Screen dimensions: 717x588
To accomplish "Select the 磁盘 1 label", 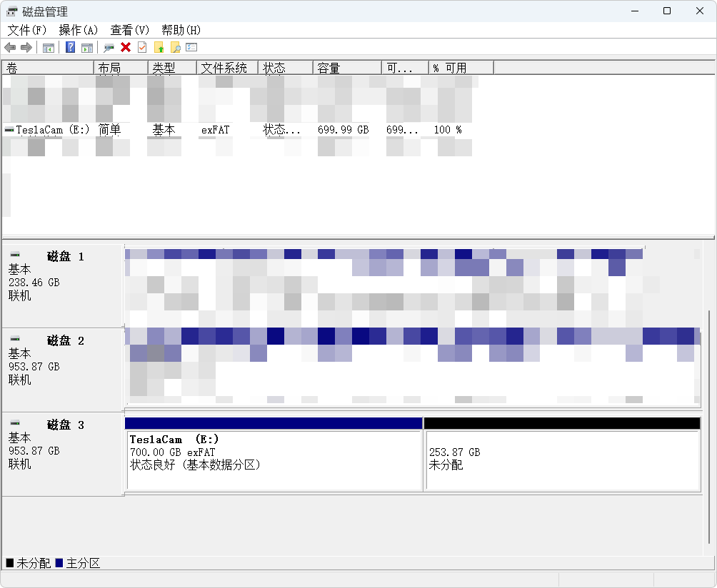I will coord(66,257).
